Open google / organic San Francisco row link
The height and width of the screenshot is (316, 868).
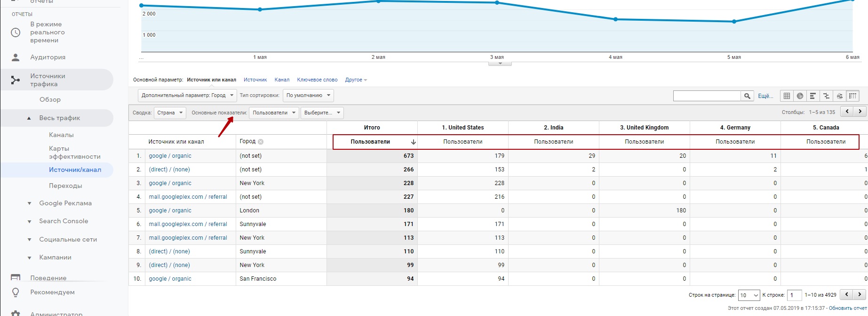(x=170, y=279)
